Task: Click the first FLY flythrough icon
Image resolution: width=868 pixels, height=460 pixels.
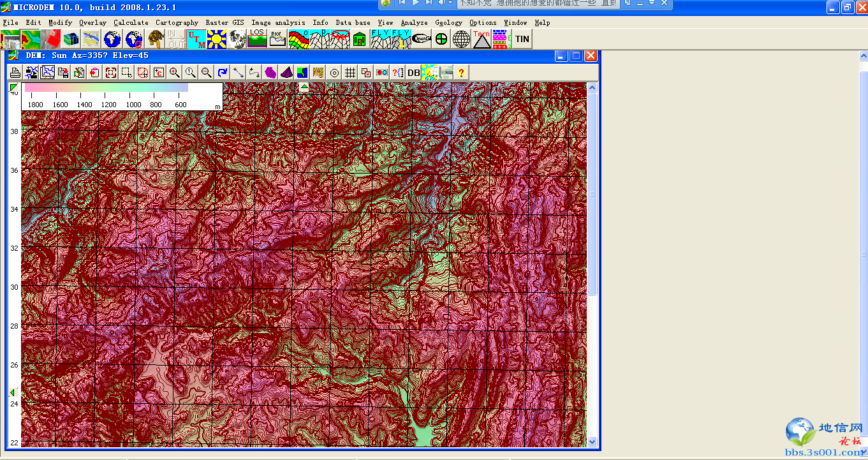Action: coord(381,39)
